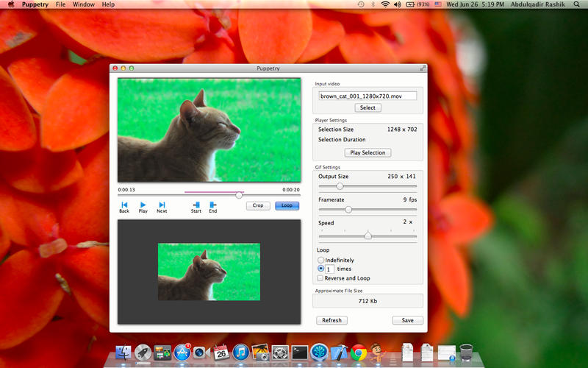Viewport: 588px width, 368px height.
Task: Set selection start with Start icon
Action: coord(196,205)
